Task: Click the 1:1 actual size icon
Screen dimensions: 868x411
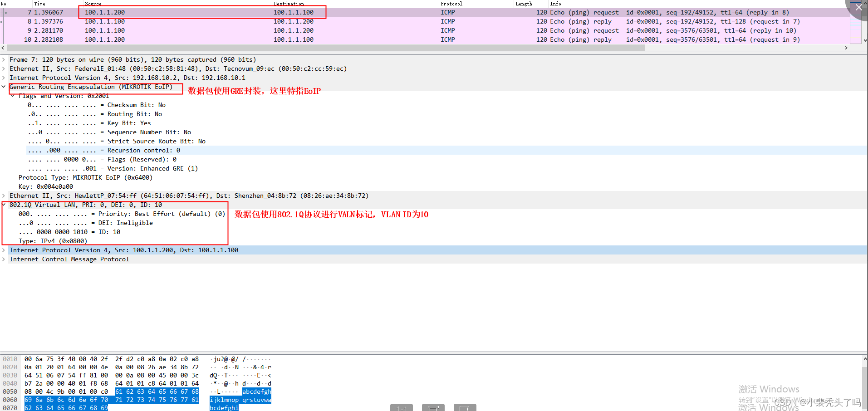Action: coord(402,408)
